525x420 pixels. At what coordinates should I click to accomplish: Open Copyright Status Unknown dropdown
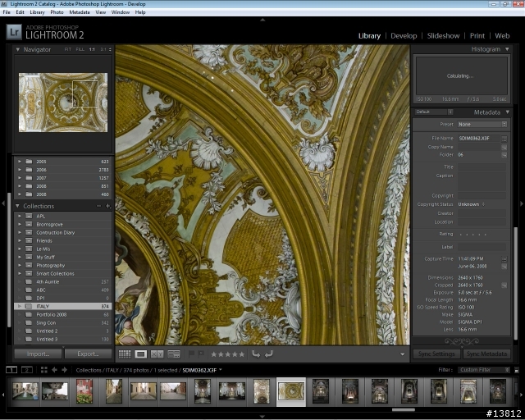(x=471, y=204)
